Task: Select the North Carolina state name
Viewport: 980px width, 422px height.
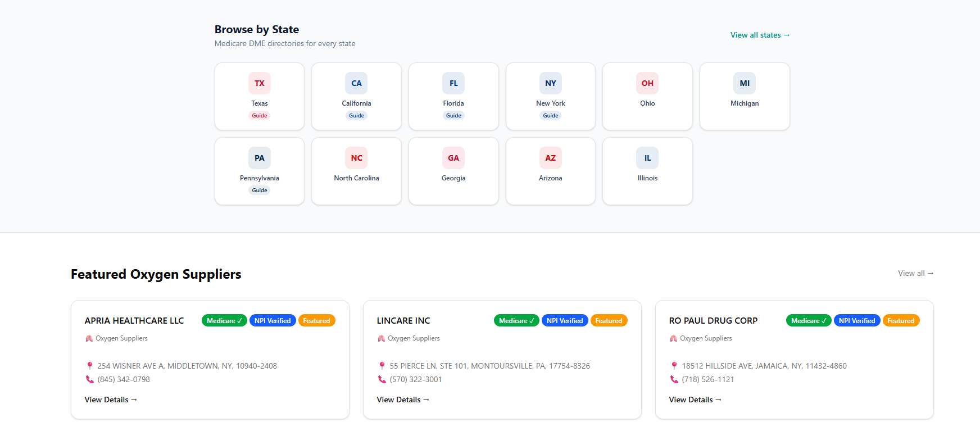Action: click(356, 178)
